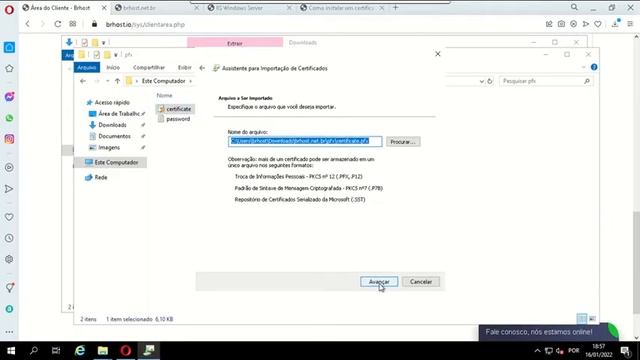640x360 pixels.
Task: Open Opera speed dial grid icon
Action: click(73, 24)
